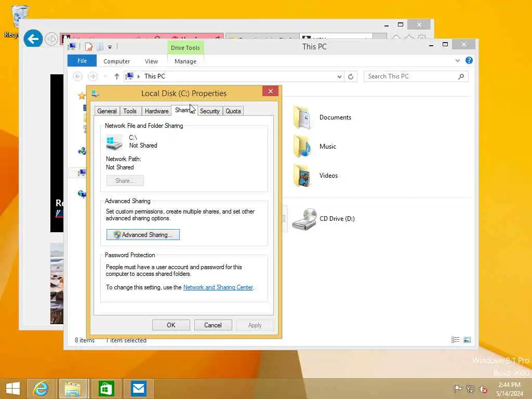The image size is (532, 399).
Task: Click the Favorites star in navigation pane
Action: (82, 96)
